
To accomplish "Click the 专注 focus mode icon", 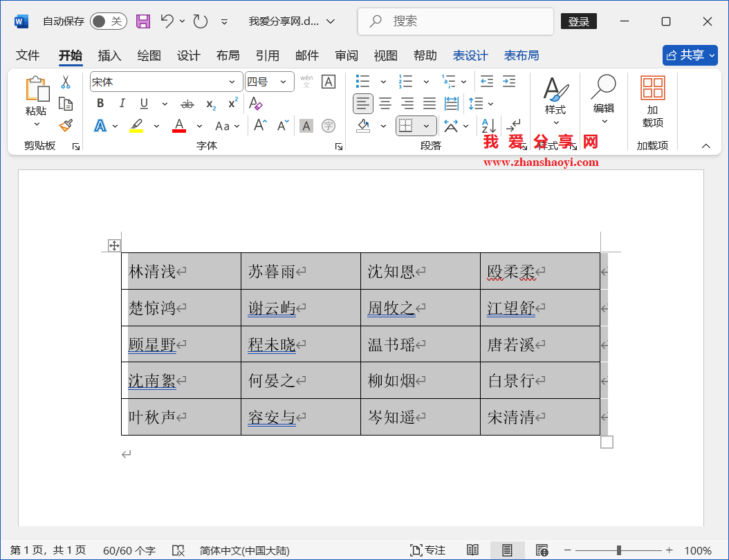I will [427, 550].
